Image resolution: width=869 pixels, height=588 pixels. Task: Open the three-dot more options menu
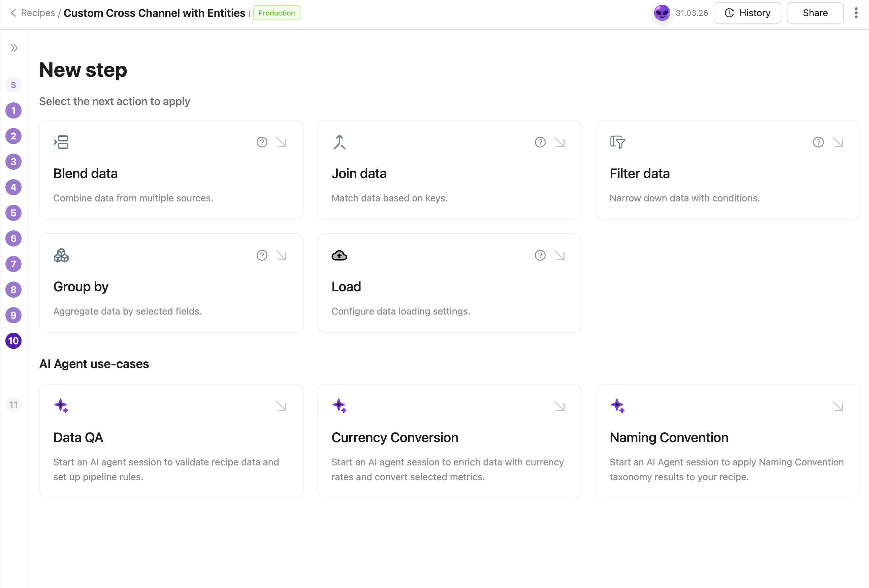856,13
